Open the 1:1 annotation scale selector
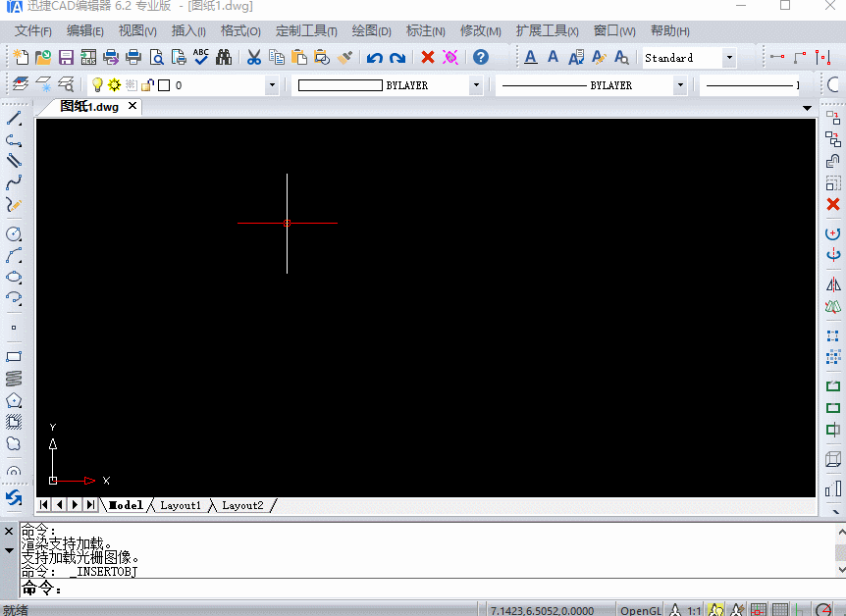This screenshot has width=846, height=616. tap(694, 611)
